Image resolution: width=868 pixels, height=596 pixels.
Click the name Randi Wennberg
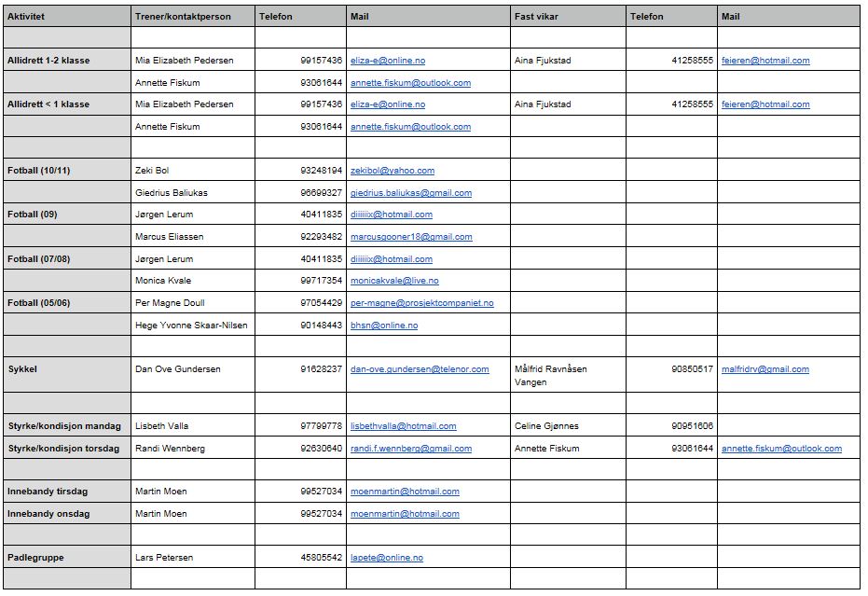[170, 448]
